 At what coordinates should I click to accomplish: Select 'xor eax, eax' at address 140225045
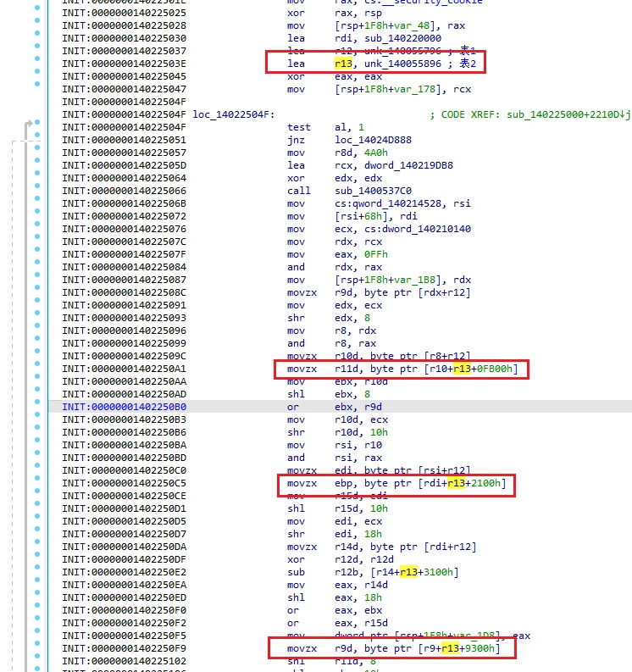pyautogui.click(x=335, y=77)
